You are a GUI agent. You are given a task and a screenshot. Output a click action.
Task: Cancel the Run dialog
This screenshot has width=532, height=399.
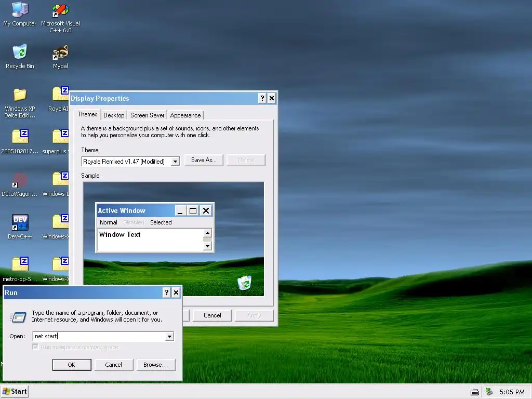pyautogui.click(x=114, y=365)
